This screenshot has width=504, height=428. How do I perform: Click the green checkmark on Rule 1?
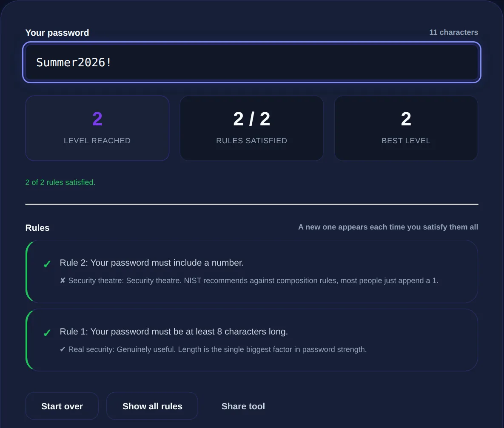[x=47, y=333]
